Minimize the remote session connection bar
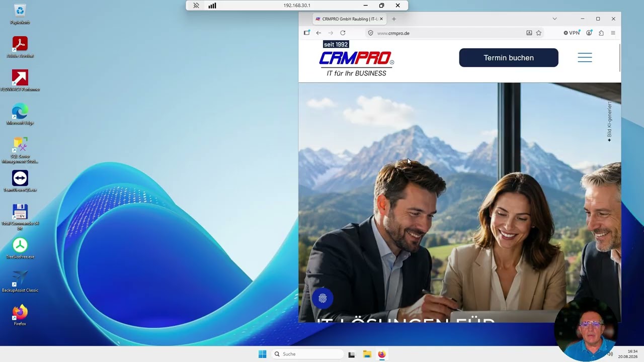 point(365,6)
